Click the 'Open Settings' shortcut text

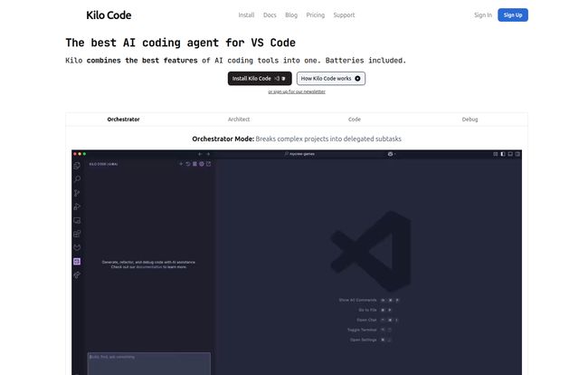point(363,340)
